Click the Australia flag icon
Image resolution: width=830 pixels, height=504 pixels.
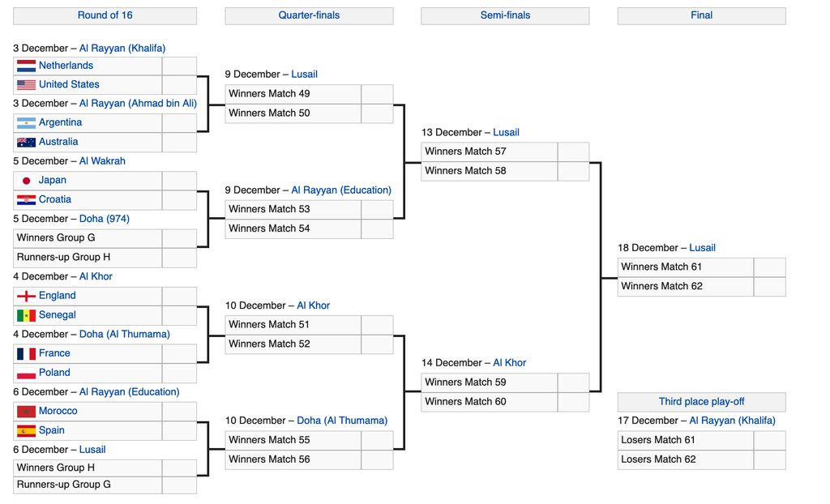point(26,142)
